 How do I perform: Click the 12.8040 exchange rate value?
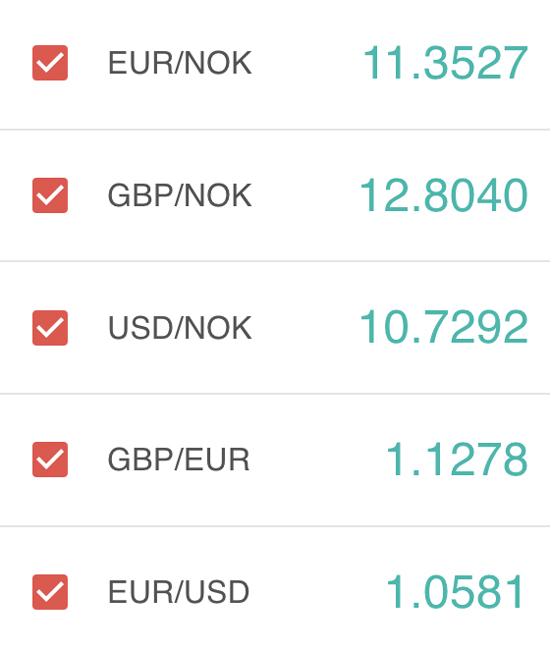[444, 195]
